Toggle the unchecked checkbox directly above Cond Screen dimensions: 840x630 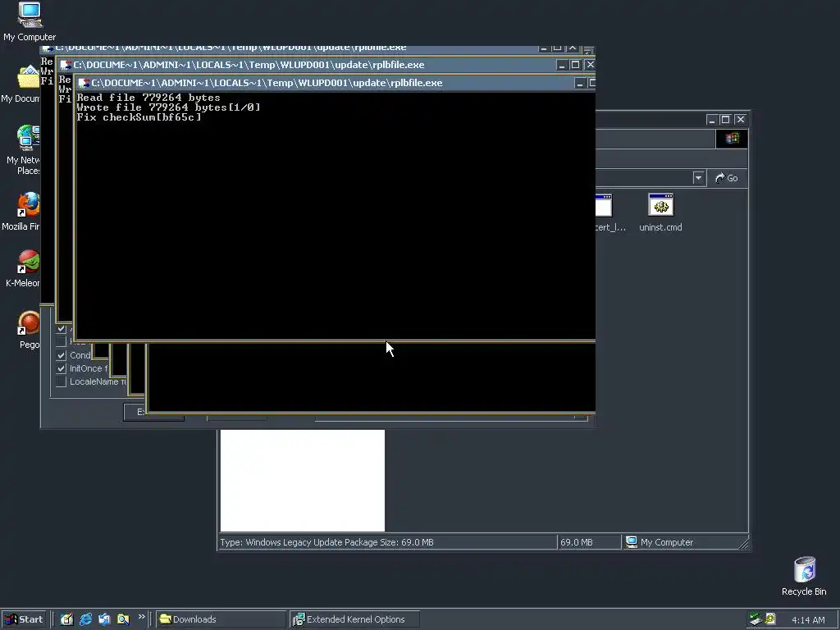coord(61,342)
